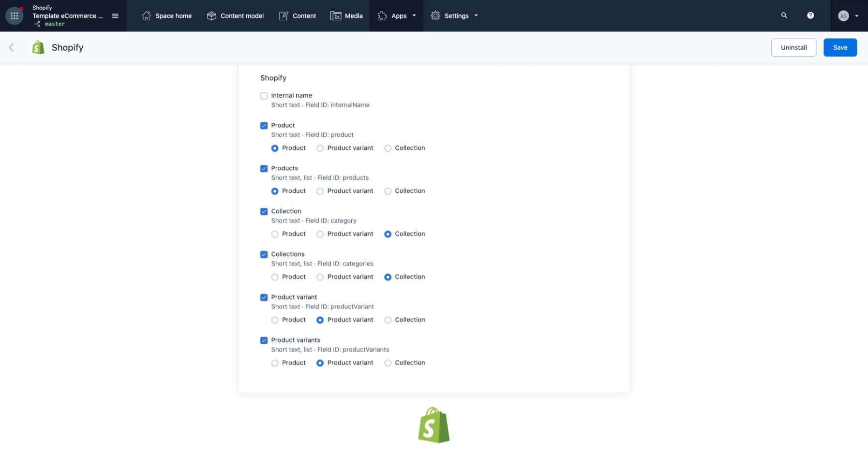Click 'Field ID: productVariants' text
Image resolution: width=868 pixels, height=457 pixels.
coord(353,350)
